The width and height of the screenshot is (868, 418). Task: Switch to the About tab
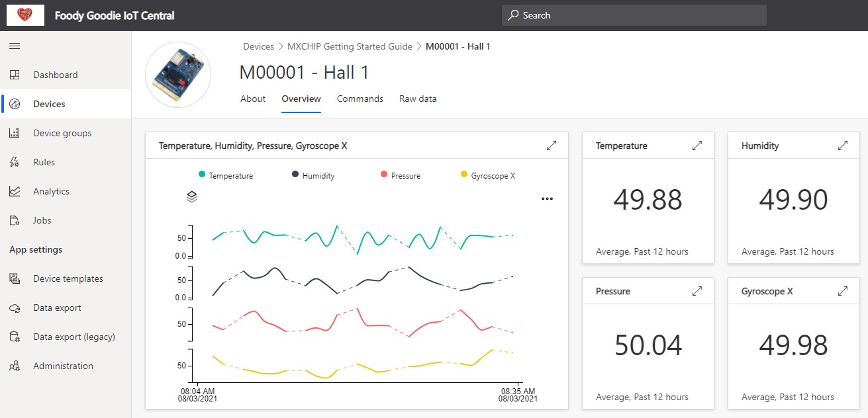pos(253,99)
